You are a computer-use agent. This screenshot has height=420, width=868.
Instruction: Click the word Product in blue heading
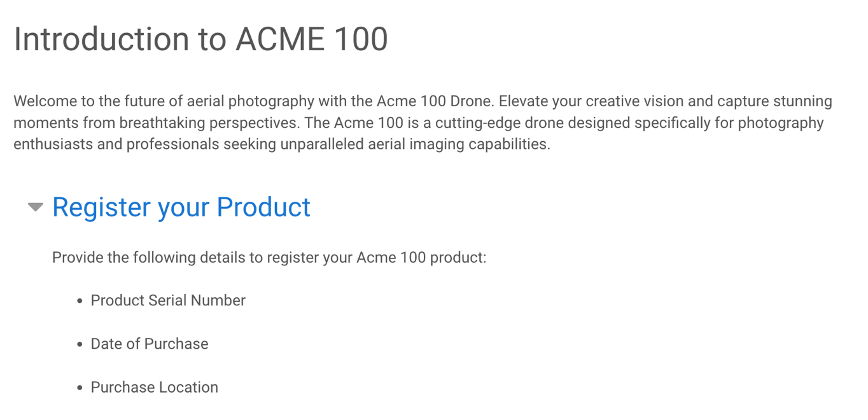click(263, 207)
